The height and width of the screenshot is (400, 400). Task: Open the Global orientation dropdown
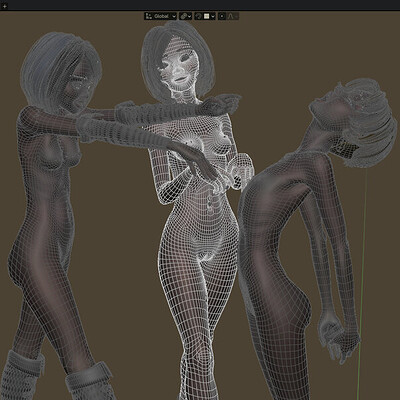160,16
